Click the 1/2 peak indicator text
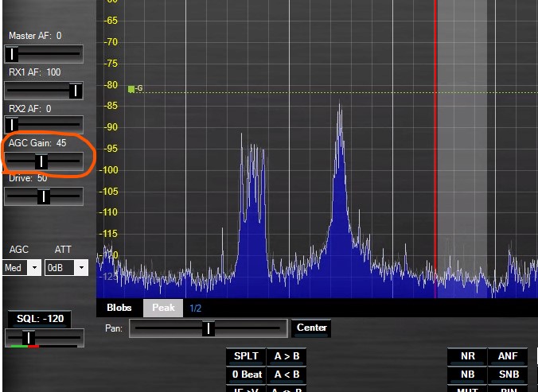Image resolution: width=538 pixels, height=392 pixels. tap(195, 309)
